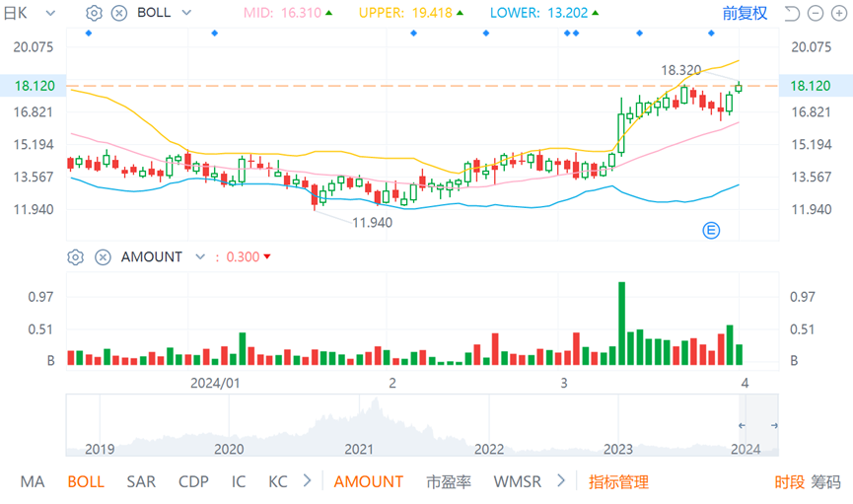The image size is (853, 504).
Task: Switch sub indicator to 市盈率
Action: (x=449, y=481)
